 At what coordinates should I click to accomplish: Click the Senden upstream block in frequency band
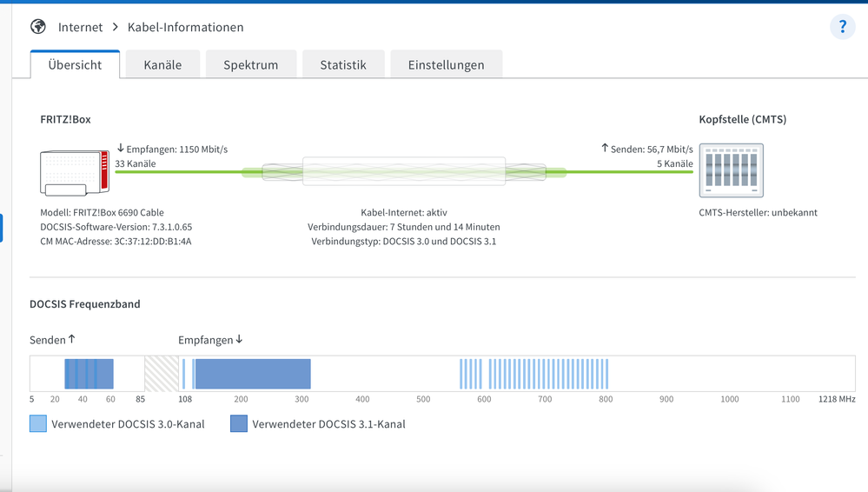89,374
